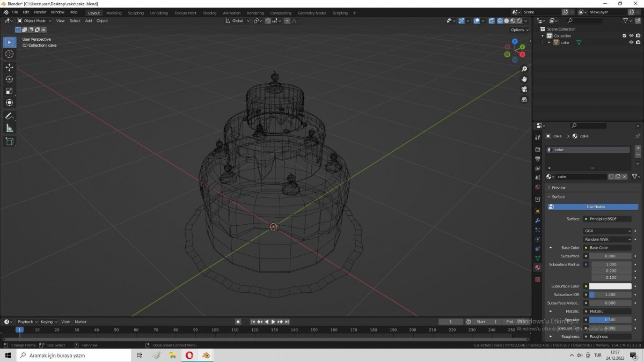Expand the Preview panel
Image resolution: width=644 pixels, height=362 pixels.
(x=559, y=188)
